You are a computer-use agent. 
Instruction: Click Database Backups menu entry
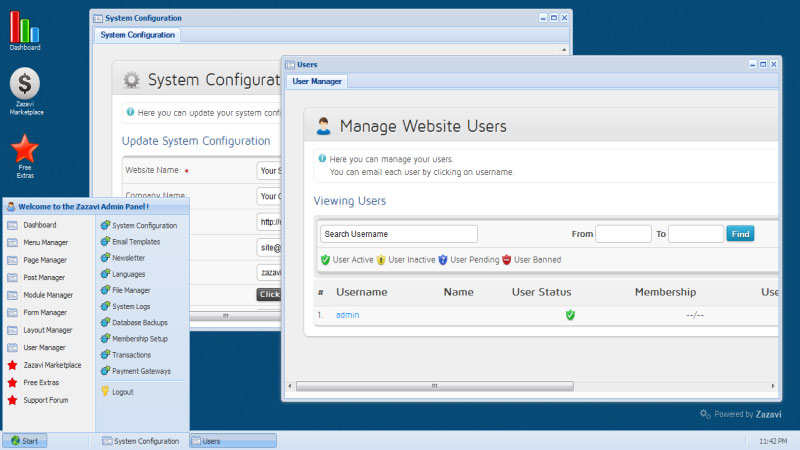coord(139,323)
